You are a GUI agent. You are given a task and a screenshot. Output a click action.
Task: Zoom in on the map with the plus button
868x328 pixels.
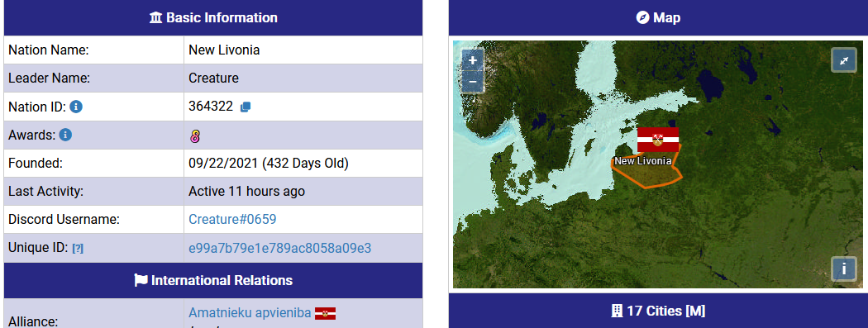(x=473, y=61)
